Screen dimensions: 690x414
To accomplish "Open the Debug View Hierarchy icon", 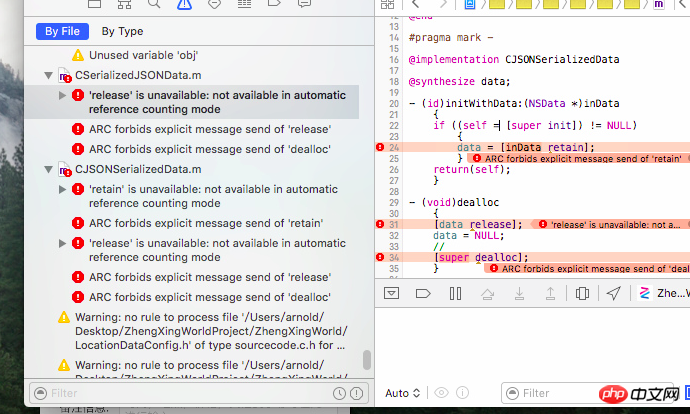I will point(582,293).
